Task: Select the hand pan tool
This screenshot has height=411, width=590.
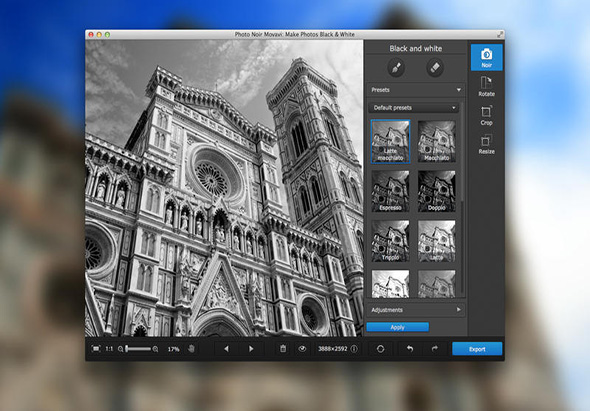Action: (x=191, y=349)
